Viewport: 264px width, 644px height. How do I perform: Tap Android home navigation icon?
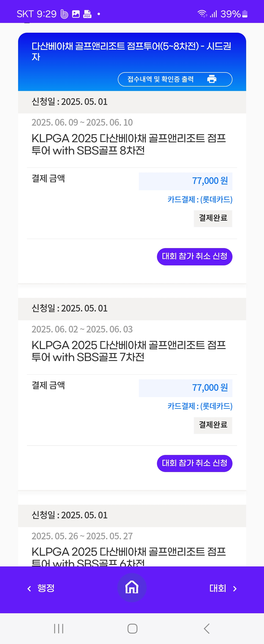click(x=132, y=628)
